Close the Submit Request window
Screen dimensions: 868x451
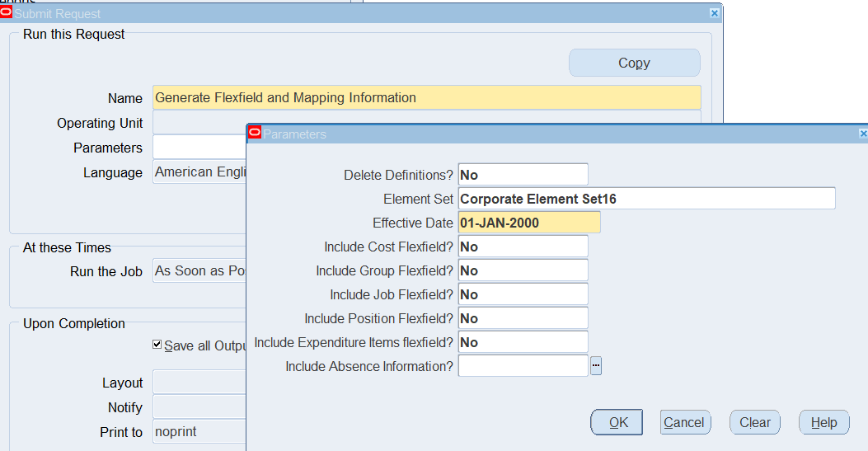coord(715,13)
